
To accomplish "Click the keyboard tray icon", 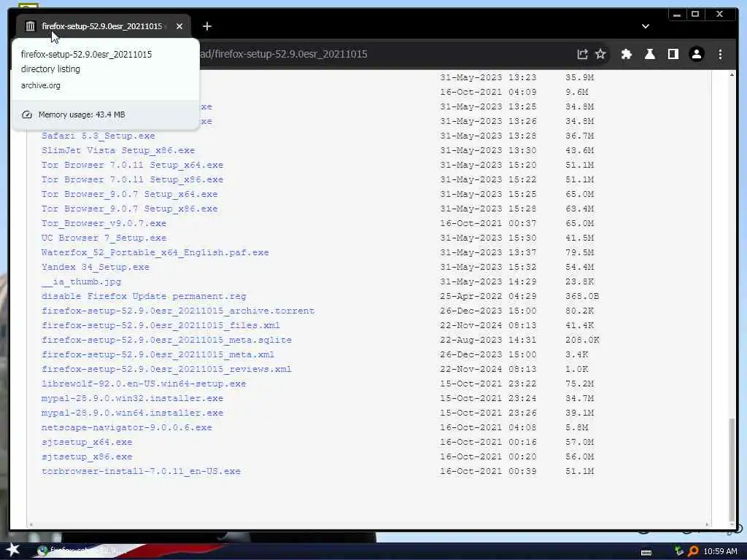I will (646, 553).
